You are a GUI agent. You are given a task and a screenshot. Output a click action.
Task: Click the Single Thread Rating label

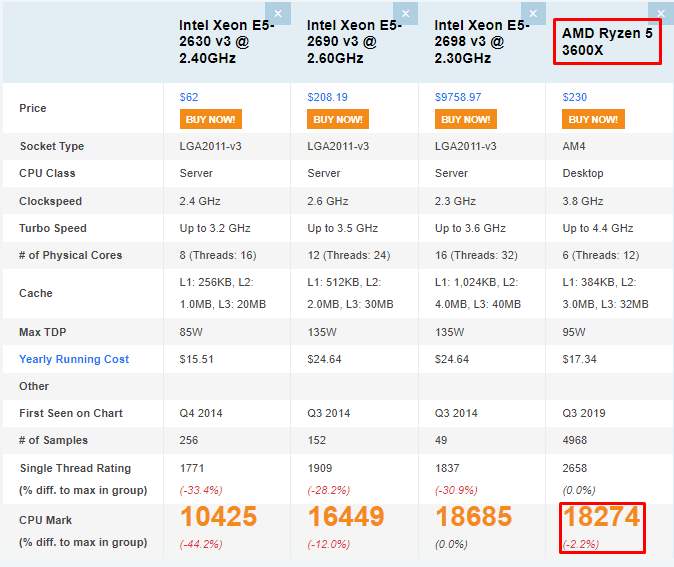[x=75, y=468]
